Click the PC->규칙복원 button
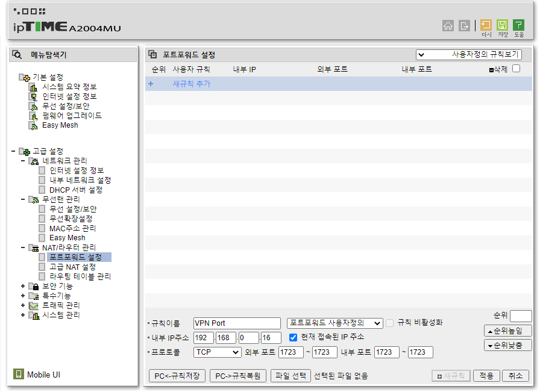Screen dimensions: 540x392 click(238, 376)
